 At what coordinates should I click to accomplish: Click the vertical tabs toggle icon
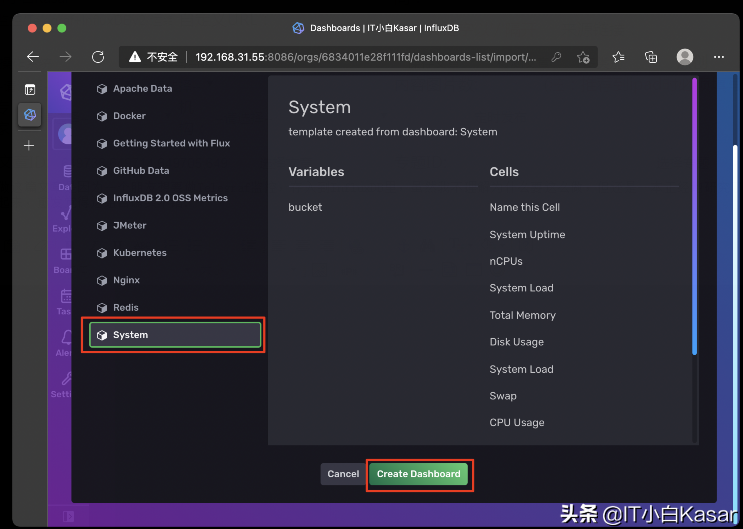pyautogui.click(x=30, y=90)
